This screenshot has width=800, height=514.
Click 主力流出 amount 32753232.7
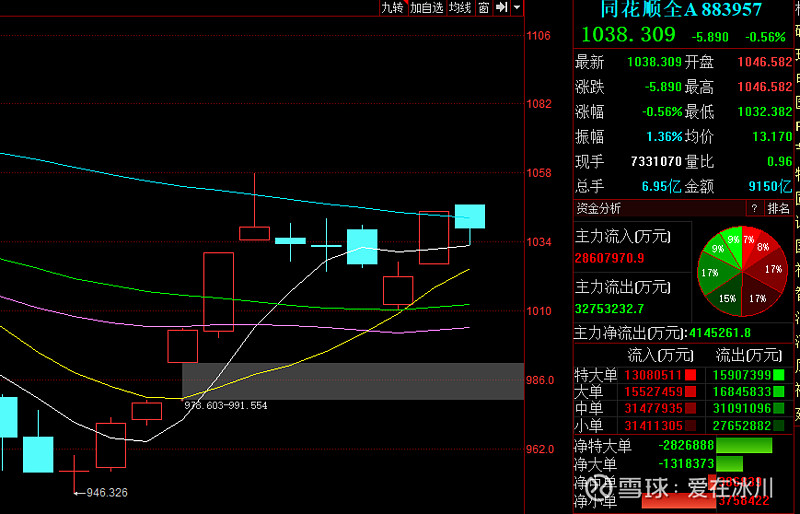point(609,309)
